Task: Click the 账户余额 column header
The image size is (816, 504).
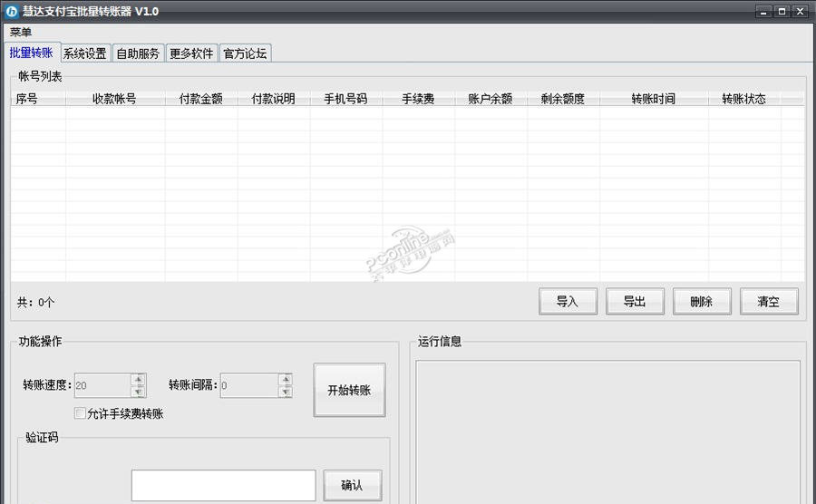Action: click(x=491, y=98)
